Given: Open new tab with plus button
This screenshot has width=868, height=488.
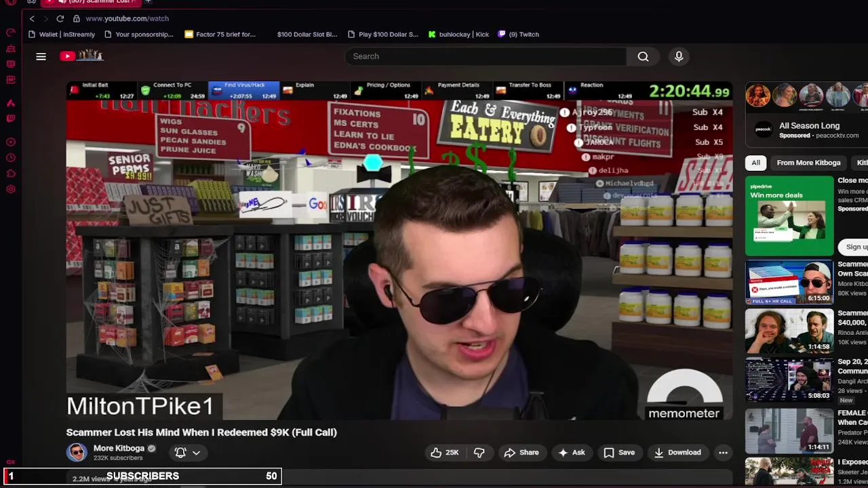Looking at the screenshot, I should coord(148,2).
